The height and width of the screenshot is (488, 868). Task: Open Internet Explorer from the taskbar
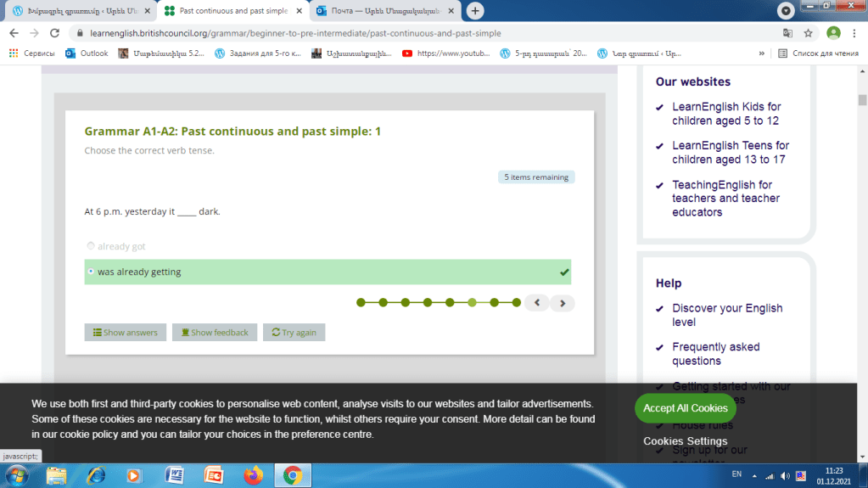click(x=95, y=475)
